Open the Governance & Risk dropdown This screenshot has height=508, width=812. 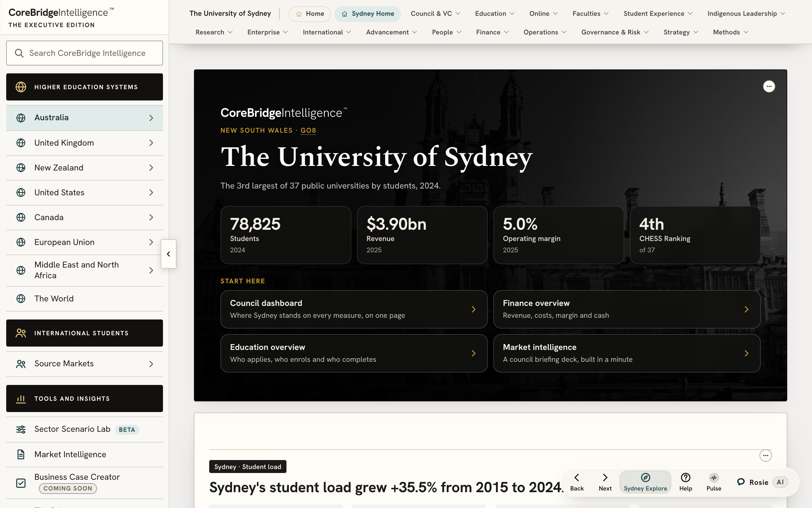point(615,32)
